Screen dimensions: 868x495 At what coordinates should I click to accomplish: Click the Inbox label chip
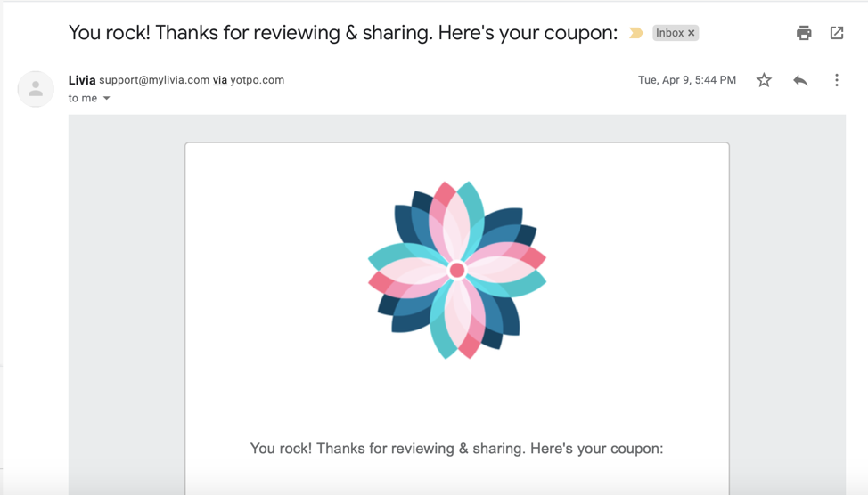670,33
